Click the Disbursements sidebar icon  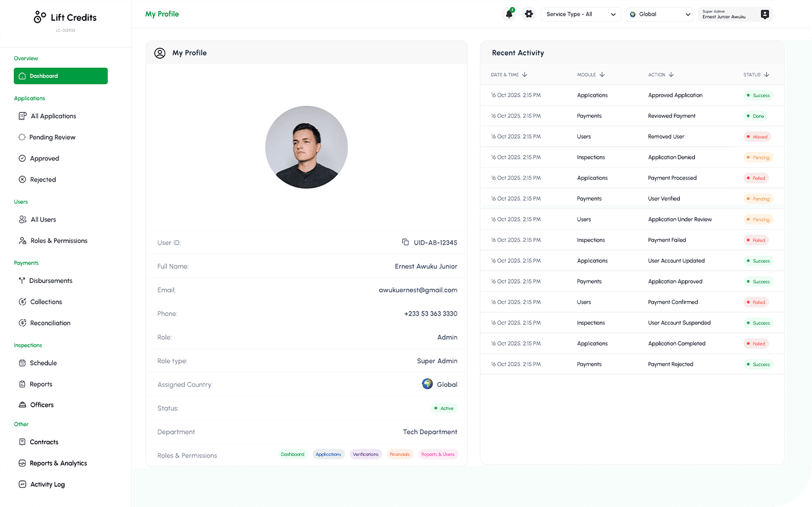tap(22, 281)
